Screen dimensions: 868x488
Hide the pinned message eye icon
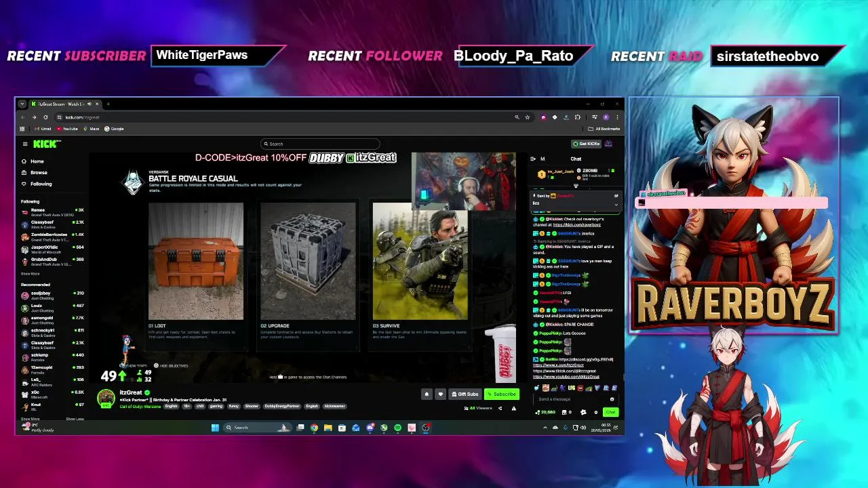coord(616,196)
